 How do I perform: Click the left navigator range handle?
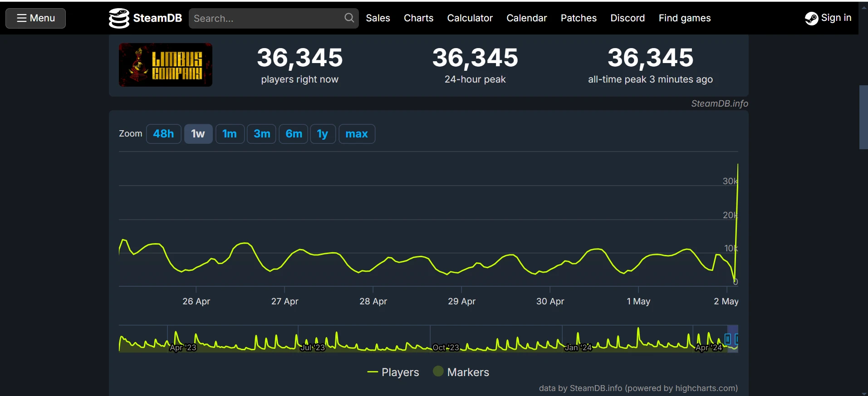click(728, 339)
